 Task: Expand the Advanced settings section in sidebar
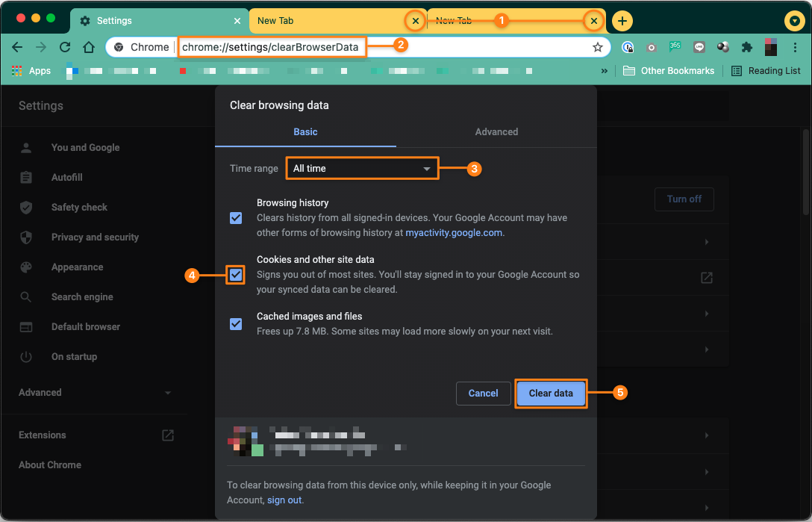pos(95,392)
